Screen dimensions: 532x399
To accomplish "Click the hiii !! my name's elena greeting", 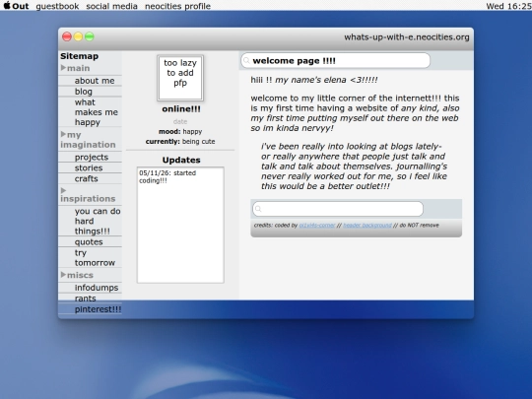I will (x=314, y=80).
